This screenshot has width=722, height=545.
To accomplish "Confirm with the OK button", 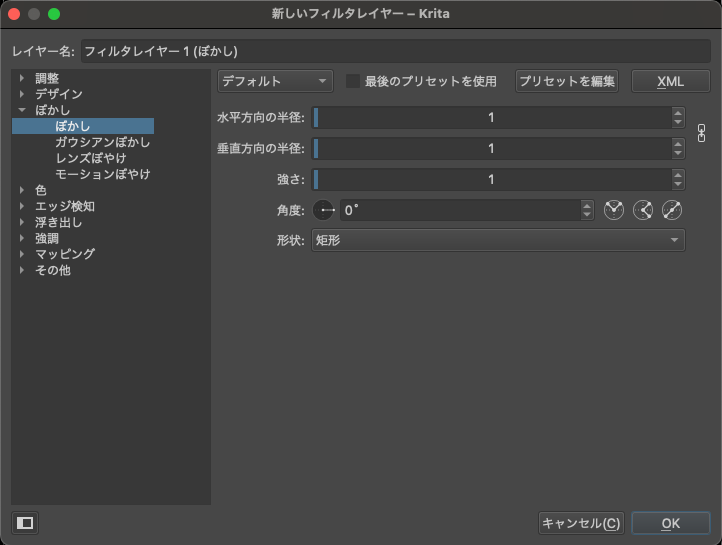I will pos(670,523).
